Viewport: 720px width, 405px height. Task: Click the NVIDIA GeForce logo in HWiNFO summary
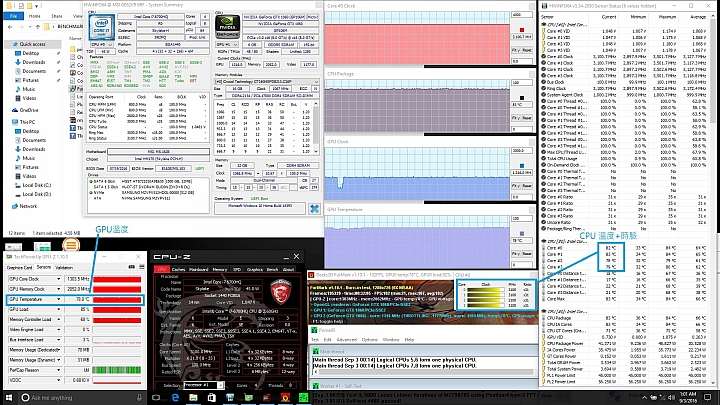point(227,27)
